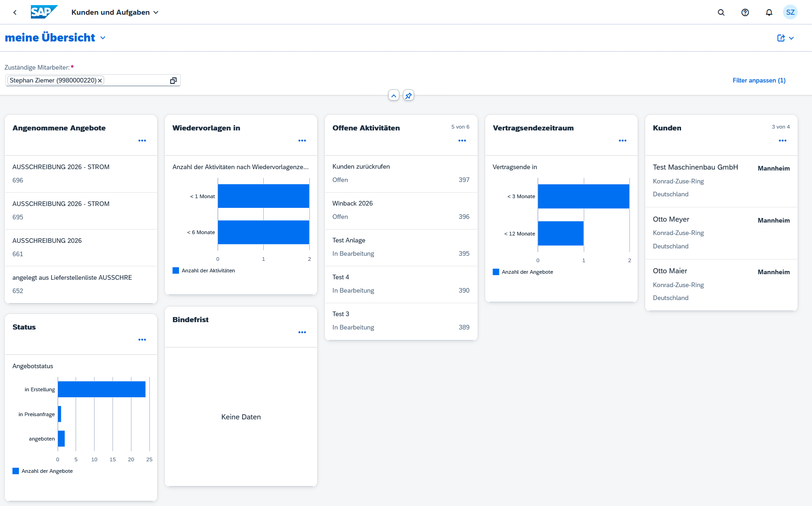This screenshot has width=812, height=506.
Task: Expand the Kunden und Aufgaben title dropdown
Action: [156, 12]
